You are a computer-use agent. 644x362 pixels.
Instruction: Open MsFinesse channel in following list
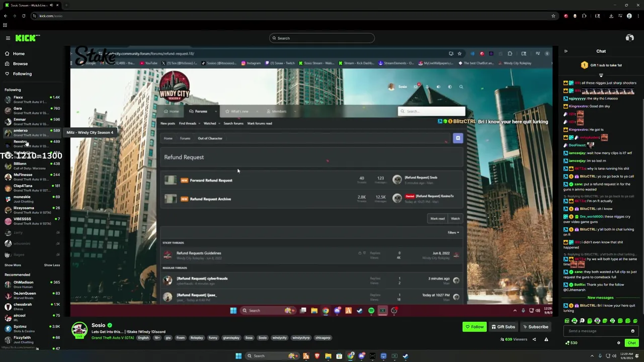point(32,177)
